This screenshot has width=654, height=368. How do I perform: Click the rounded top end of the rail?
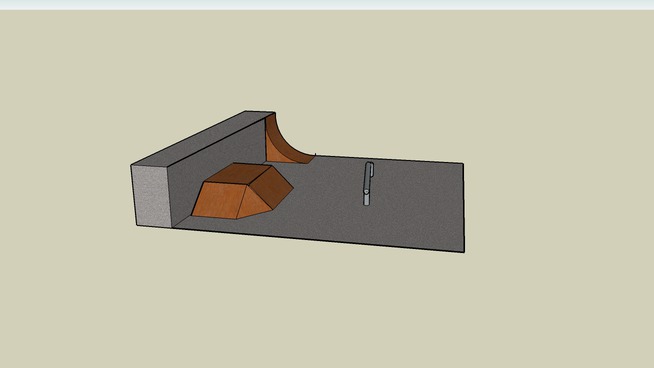tap(370, 164)
